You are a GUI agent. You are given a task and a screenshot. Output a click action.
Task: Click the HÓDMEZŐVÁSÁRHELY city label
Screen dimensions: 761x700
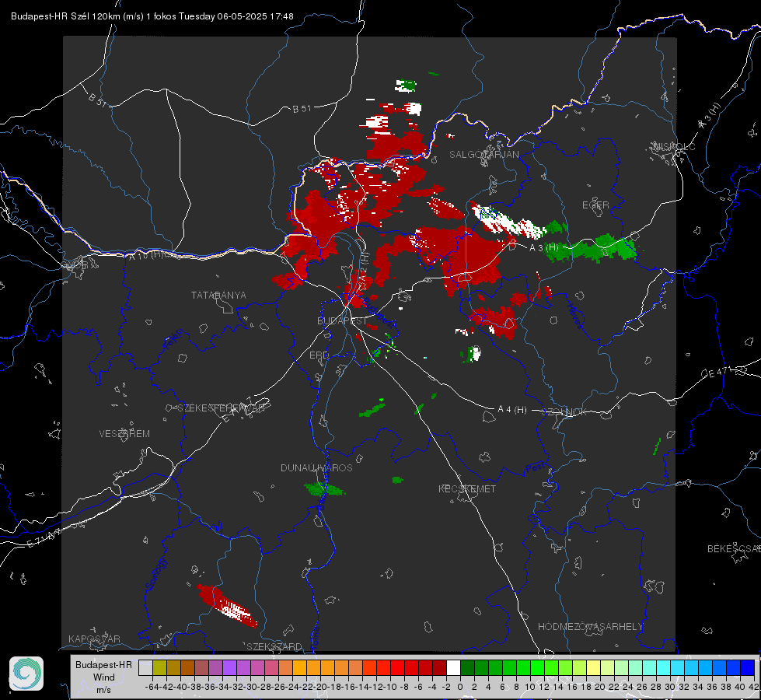tap(590, 627)
